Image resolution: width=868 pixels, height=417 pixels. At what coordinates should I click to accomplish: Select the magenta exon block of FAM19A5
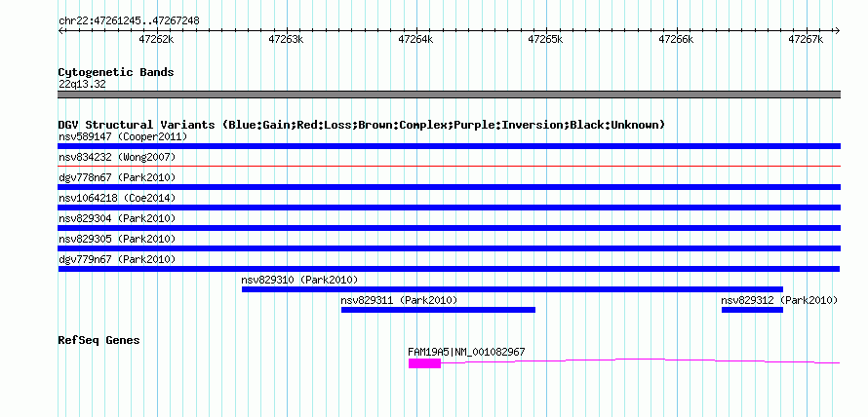point(424,363)
